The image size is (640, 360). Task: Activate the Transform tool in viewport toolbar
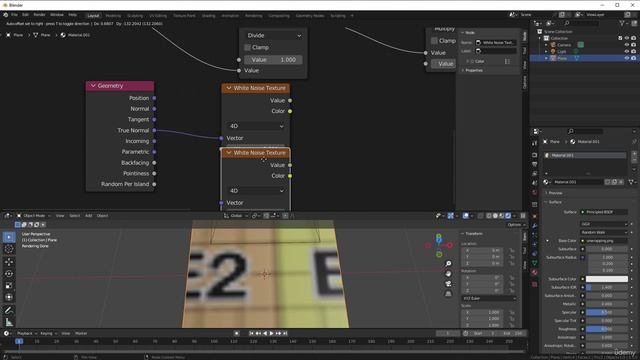[x=9, y=298]
